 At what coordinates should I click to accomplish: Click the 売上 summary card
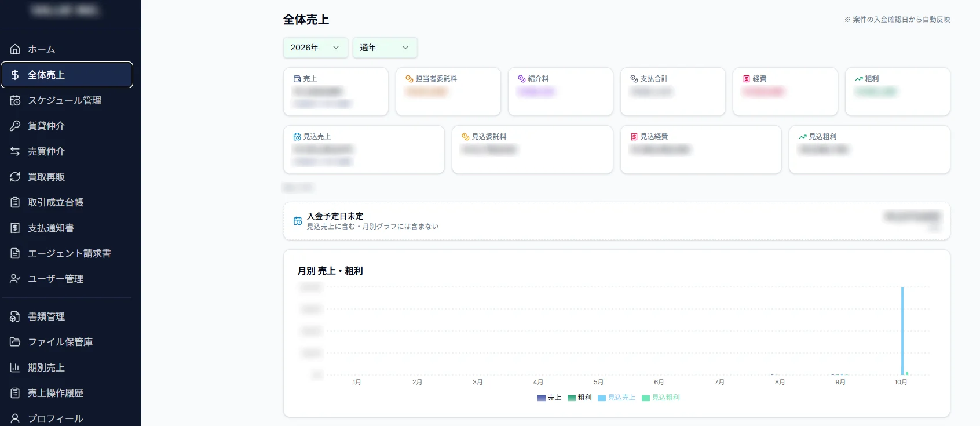[x=336, y=92]
